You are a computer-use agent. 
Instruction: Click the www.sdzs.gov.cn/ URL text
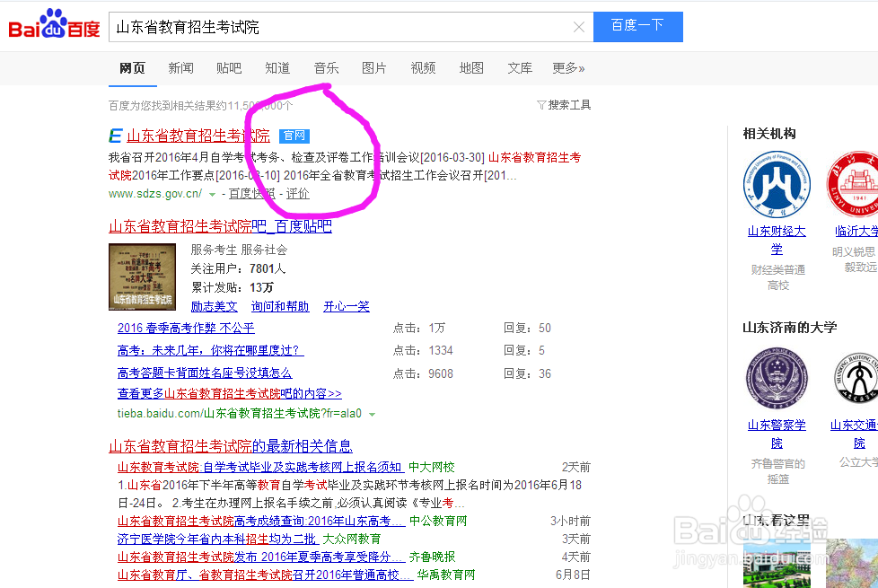155,194
